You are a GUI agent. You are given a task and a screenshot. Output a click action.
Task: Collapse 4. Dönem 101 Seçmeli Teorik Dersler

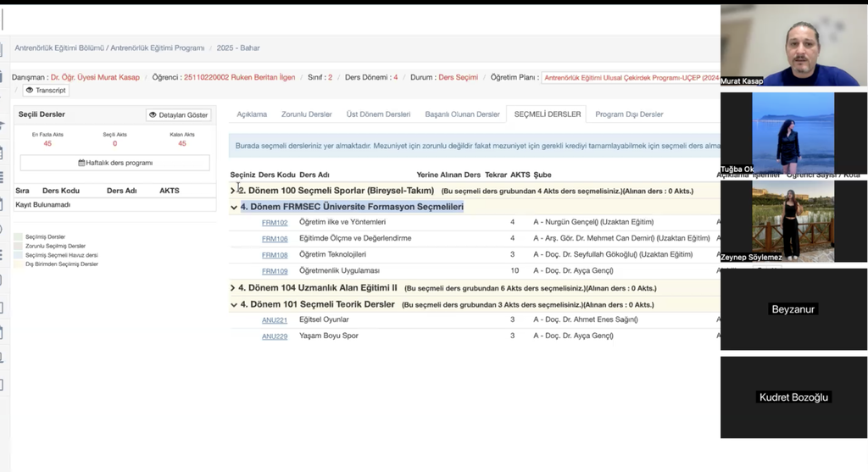coord(234,304)
